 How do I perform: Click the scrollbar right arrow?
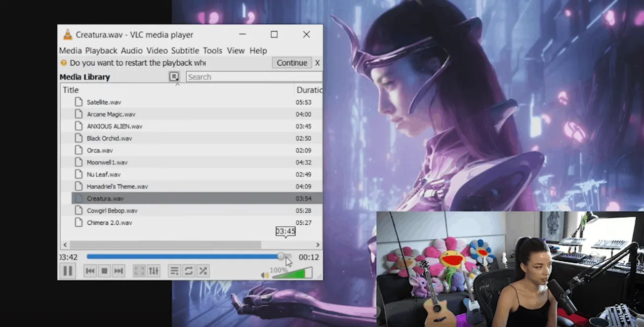click(318, 245)
